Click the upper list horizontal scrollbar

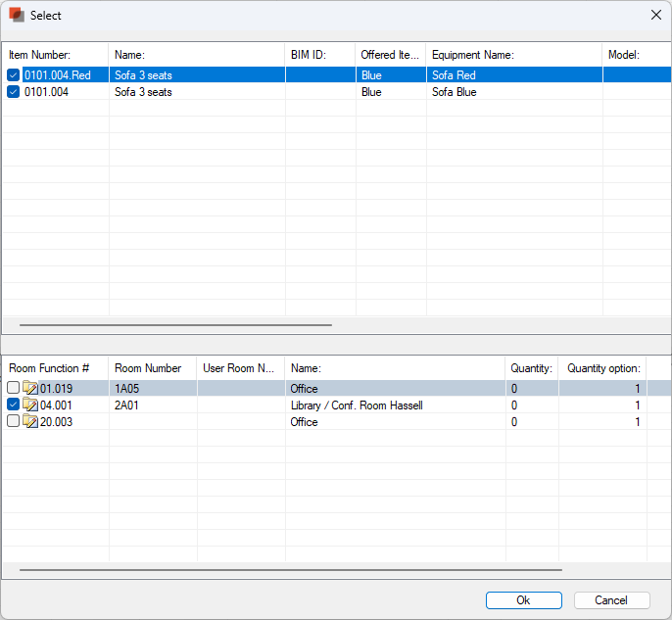tap(176, 324)
